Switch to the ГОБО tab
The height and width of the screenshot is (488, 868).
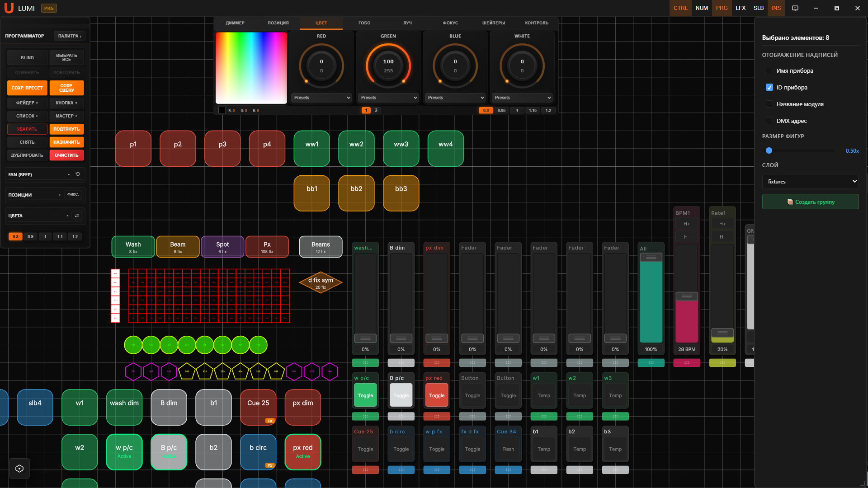point(364,23)
